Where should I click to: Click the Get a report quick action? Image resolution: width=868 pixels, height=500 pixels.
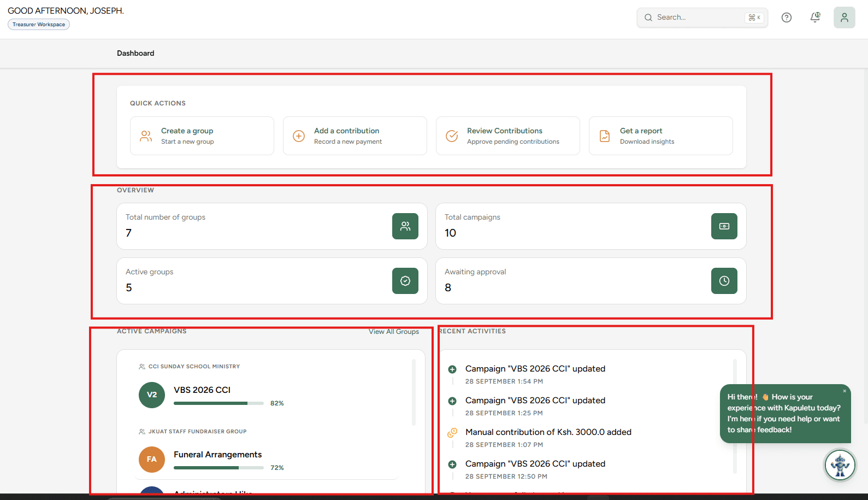[661, 136]
